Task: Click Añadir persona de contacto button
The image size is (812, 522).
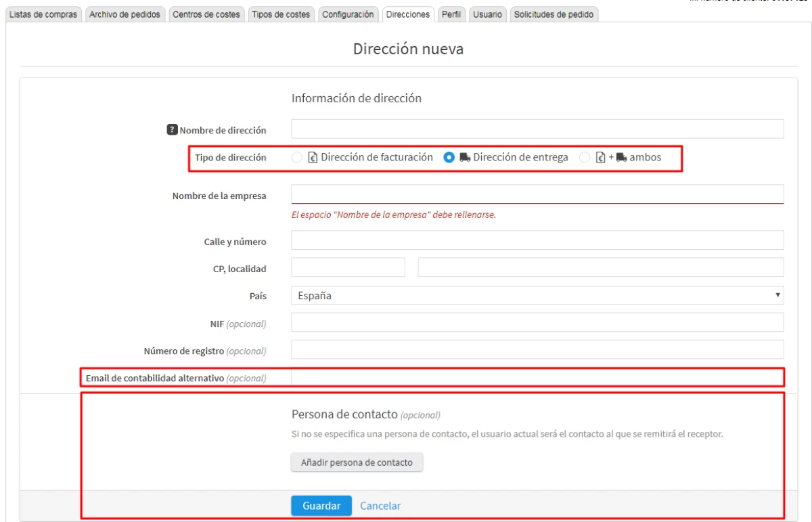Action: (357, 462)
